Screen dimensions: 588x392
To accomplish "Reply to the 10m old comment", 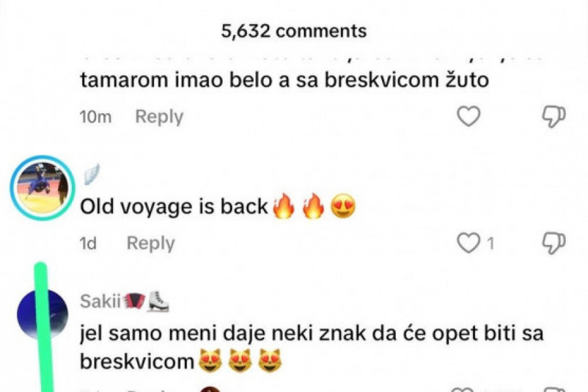I will coord(159,116).
